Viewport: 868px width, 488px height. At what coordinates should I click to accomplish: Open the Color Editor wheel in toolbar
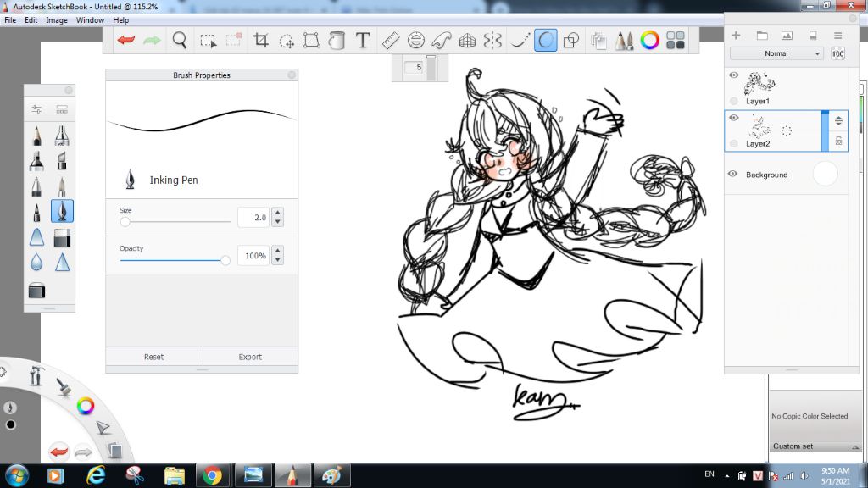[x=650, y=40]
